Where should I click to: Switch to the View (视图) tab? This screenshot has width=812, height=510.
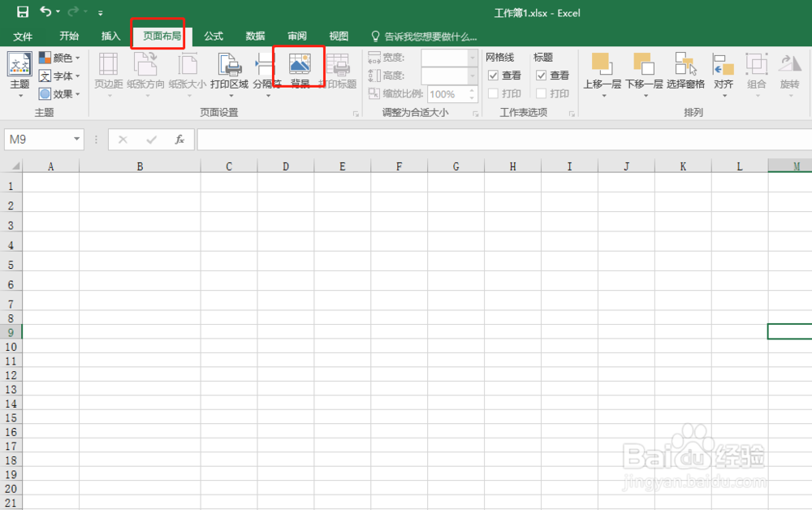[x=339, y=37]
